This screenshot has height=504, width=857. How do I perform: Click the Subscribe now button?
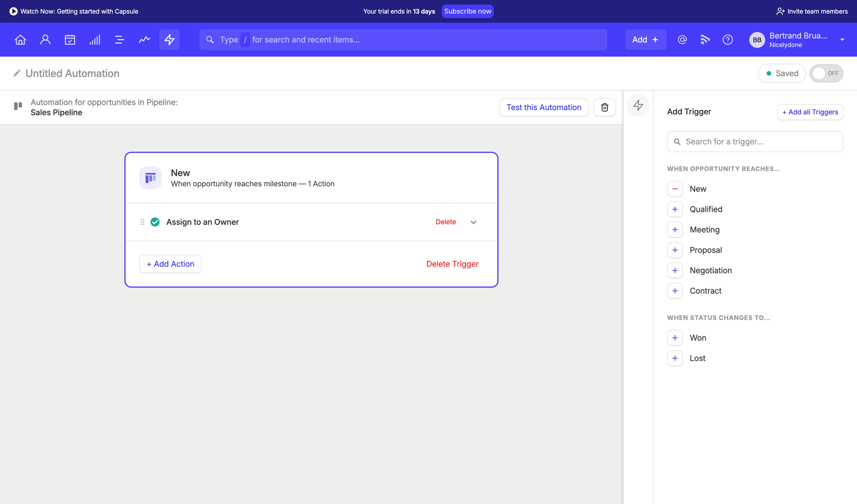point(467,11)
